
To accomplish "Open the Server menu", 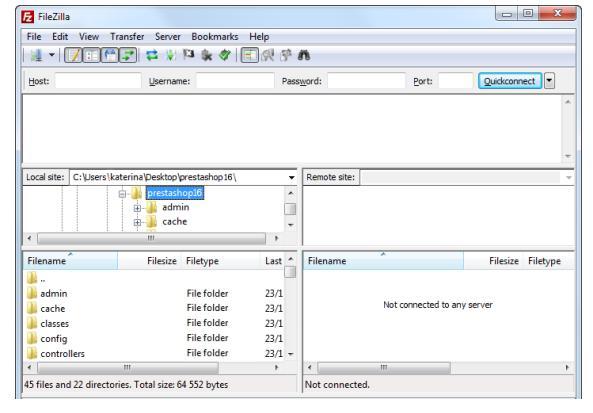I will (x=168, y=37).
